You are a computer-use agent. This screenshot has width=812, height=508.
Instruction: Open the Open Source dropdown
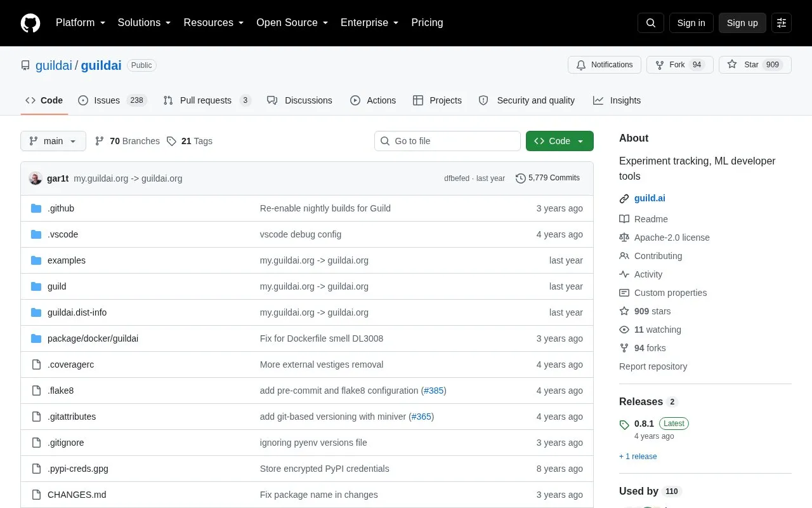pyautogui.click(x=292, y=23)
